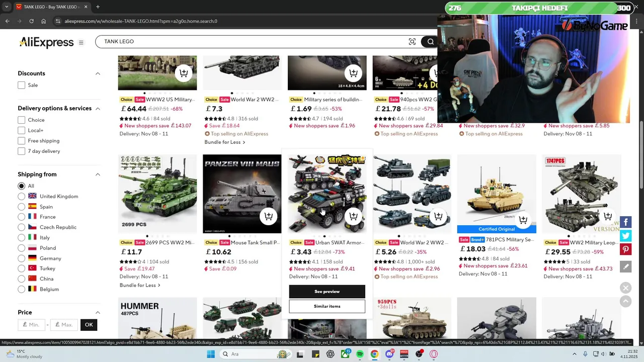The height and width of the screenshot is (362, 644).
Task: Share page on Facebook
Action: (625, 222)
